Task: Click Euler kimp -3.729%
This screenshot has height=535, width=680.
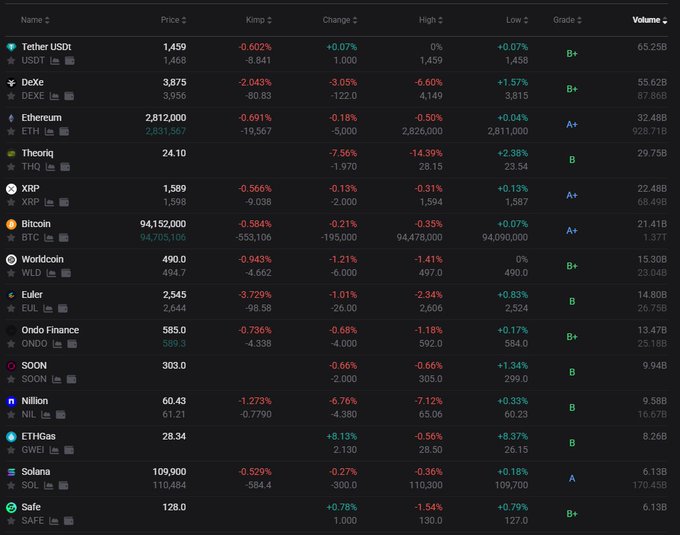Action: pyautogui.click(x=255, y=295)
